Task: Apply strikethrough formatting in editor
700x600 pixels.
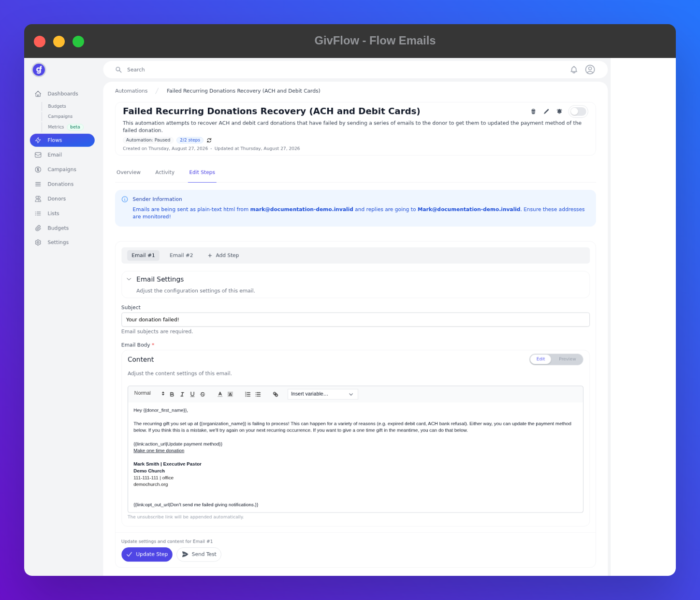Action: tap(203, 394)
